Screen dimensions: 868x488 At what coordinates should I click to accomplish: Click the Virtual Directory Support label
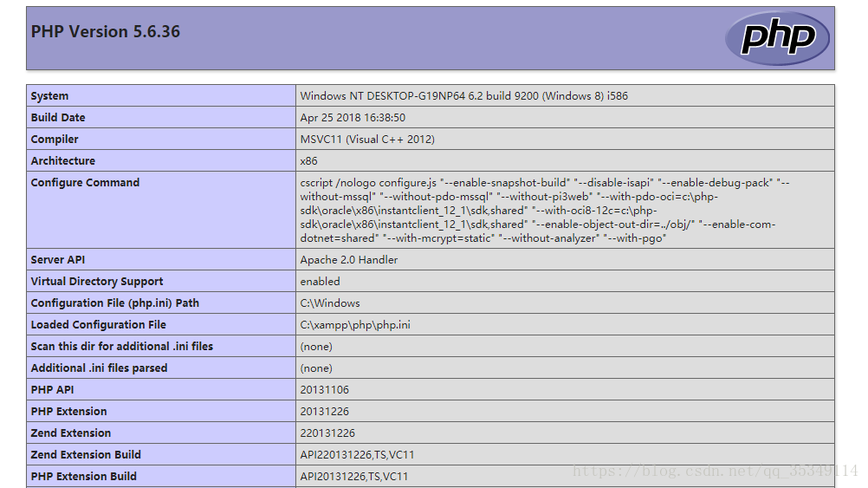[97, 281]
